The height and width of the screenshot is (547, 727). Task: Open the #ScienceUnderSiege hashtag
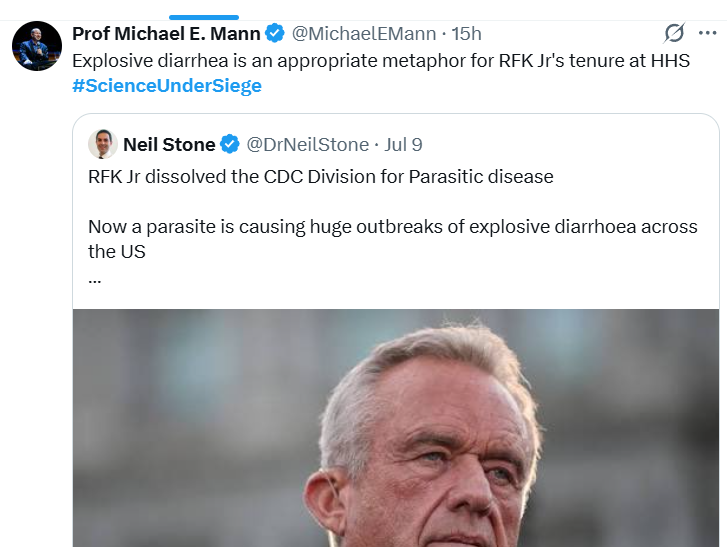tap(167, 86)
